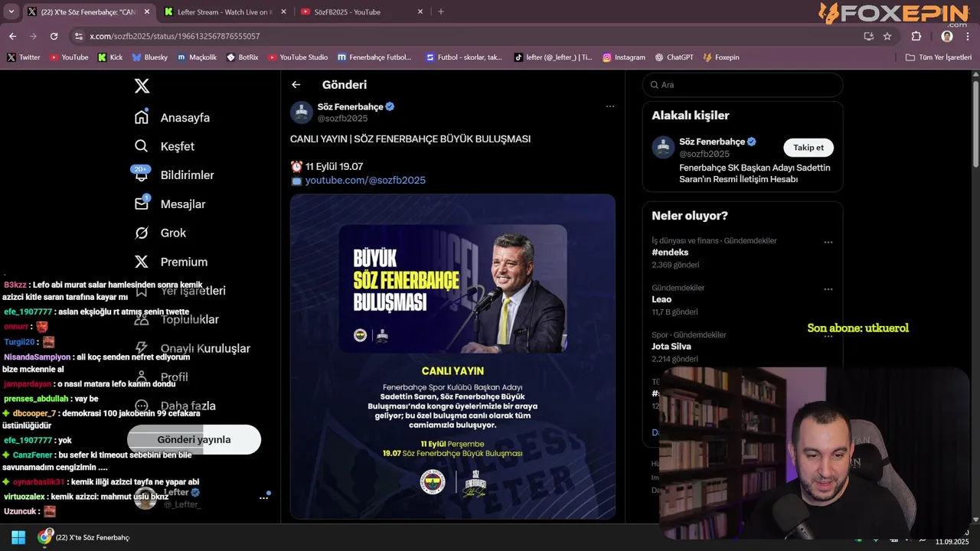This screenshot has height=551, width=980.
Task: Open account menu dots next to Lefter
Action: point(263,498)
